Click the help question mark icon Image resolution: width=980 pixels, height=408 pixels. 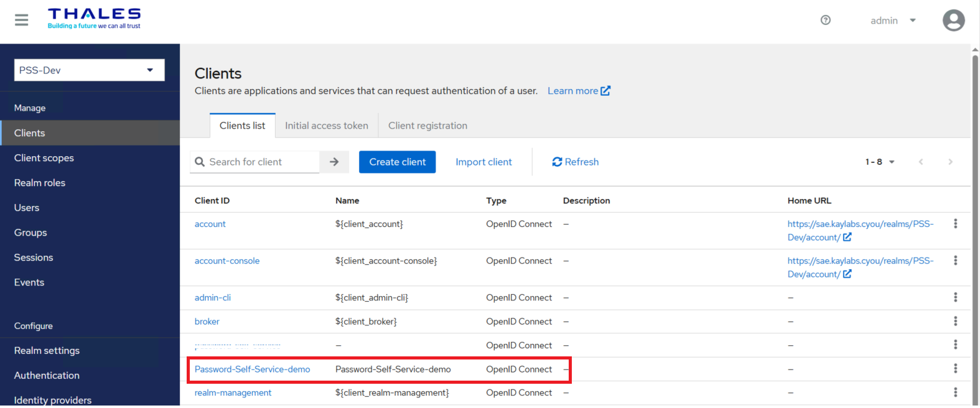coord(826,21)
